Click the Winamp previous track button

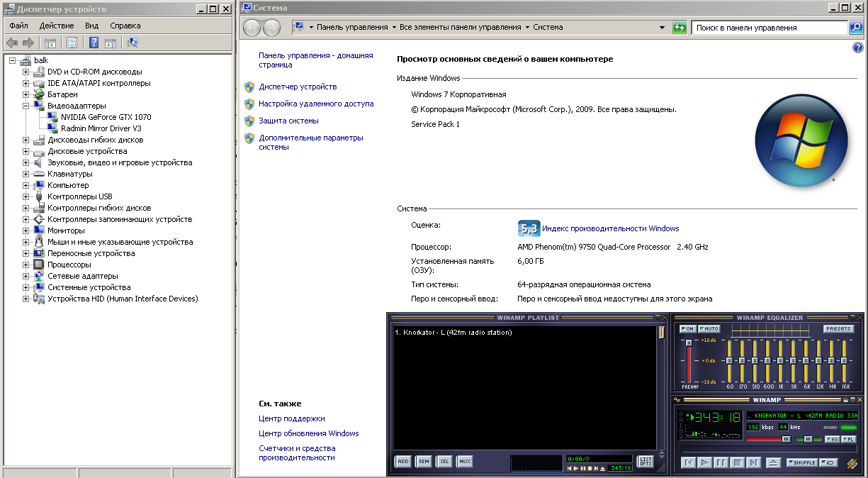coord(689,463)
